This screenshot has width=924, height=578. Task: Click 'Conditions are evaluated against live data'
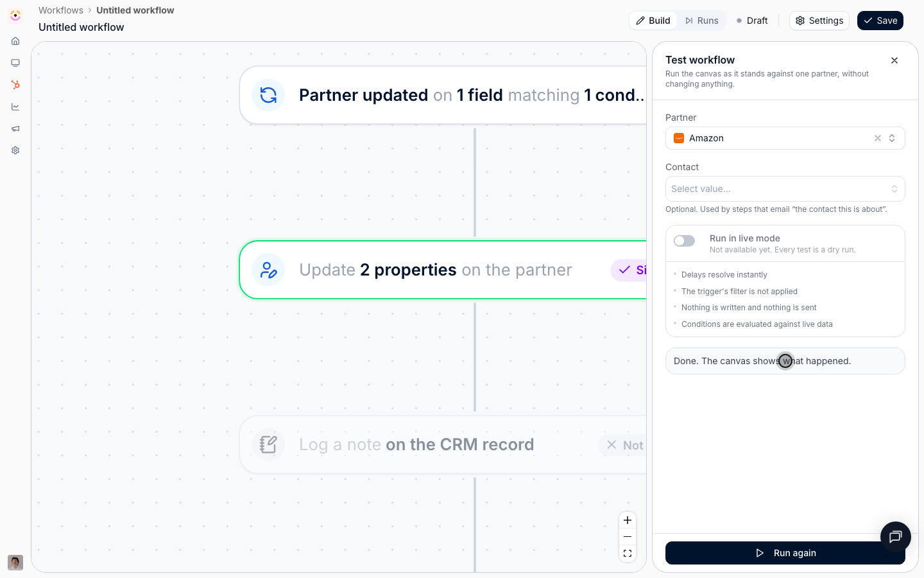click(757, 324)
